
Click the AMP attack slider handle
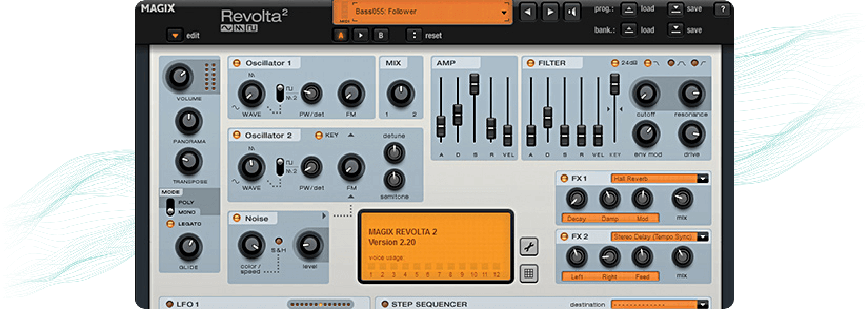[x=441, y=127]
